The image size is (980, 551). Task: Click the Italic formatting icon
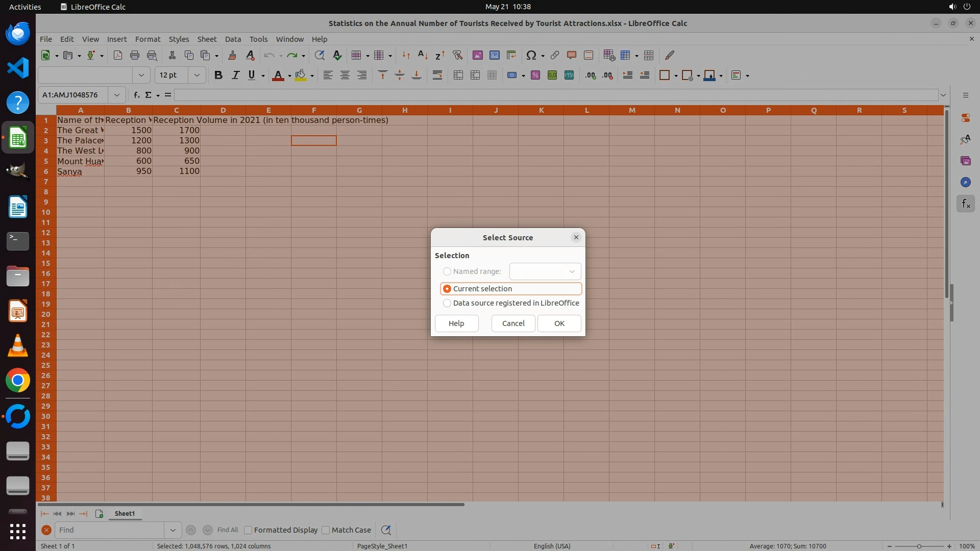(235, 76)
